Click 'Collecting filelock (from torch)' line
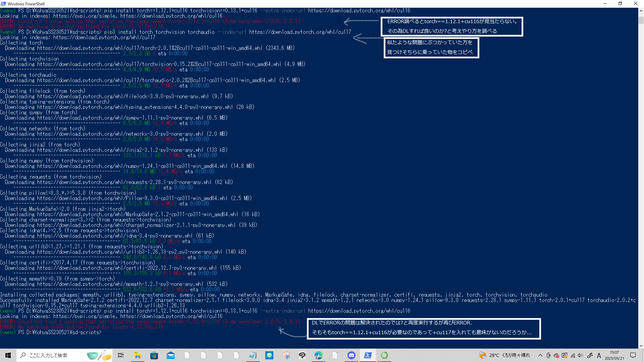The height and width of the screenshot is (362, 644). pos(43,91)
